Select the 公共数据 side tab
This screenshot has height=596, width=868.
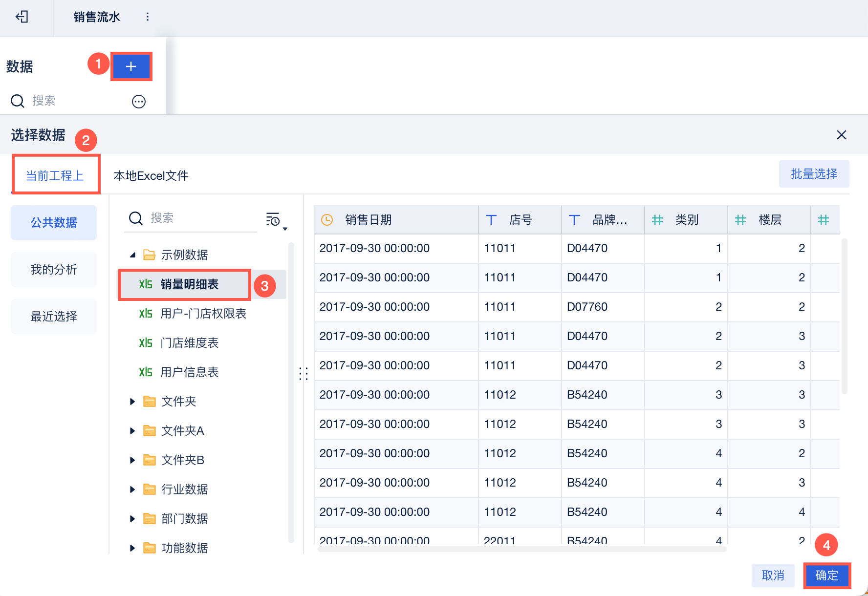pos(54,223)
